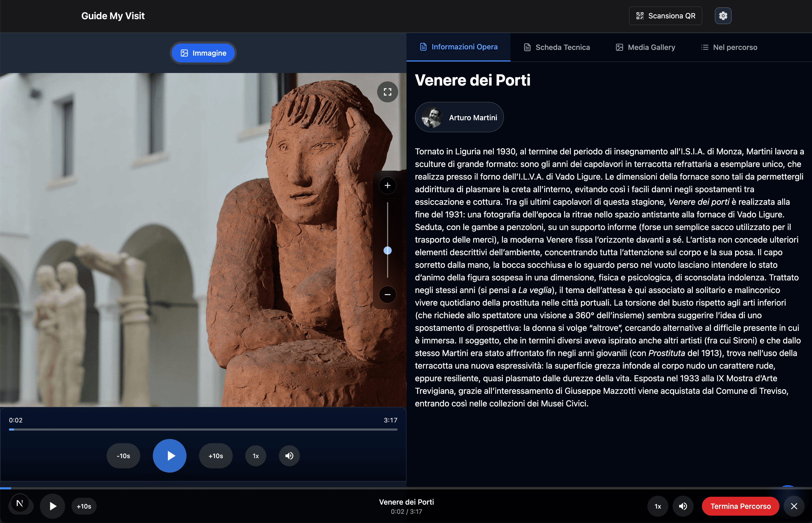Viewport: 812px width, 523px height.
Task: Skip forward 10 seconds in the audio
Action: coord(216,456)
